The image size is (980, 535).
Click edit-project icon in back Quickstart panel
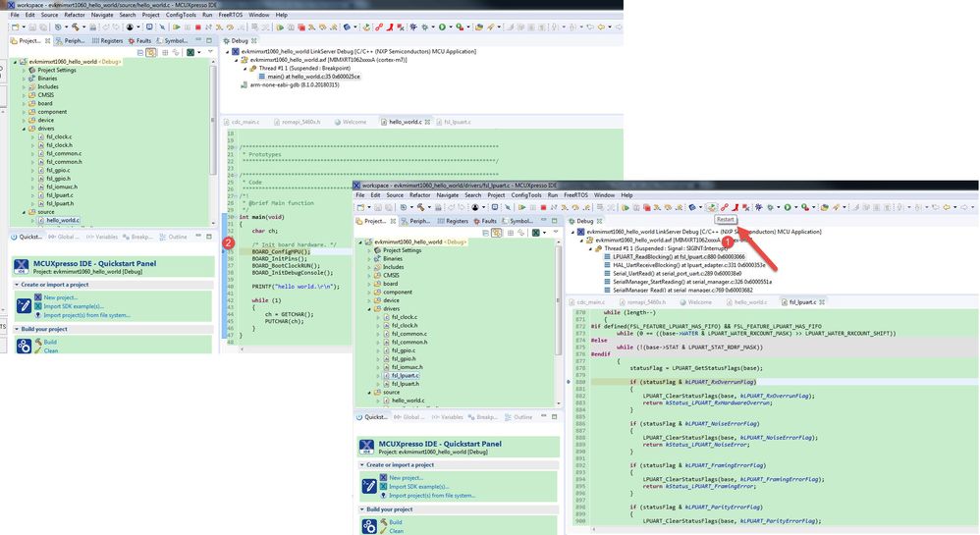[24, 306]
